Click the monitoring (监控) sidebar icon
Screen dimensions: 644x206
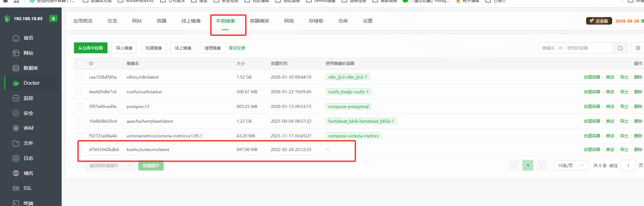click(16, 98)
